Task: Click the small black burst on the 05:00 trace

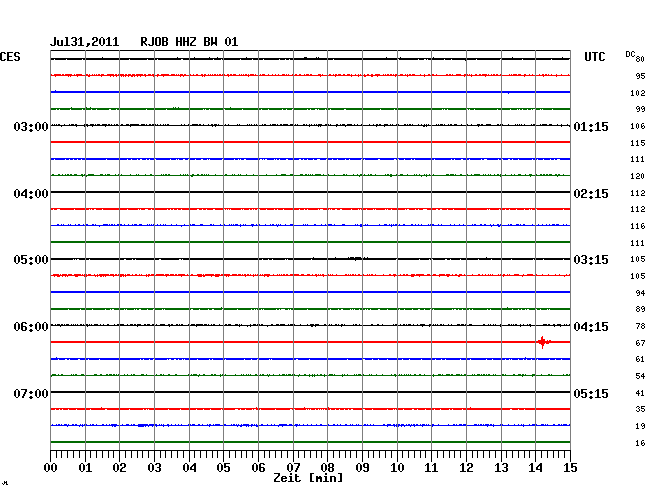Action: pyautogui.click(x=356, y=259)
